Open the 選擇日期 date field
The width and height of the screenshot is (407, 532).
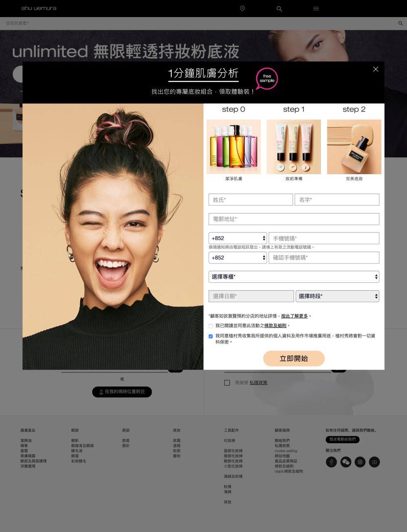tap(251, 296)
